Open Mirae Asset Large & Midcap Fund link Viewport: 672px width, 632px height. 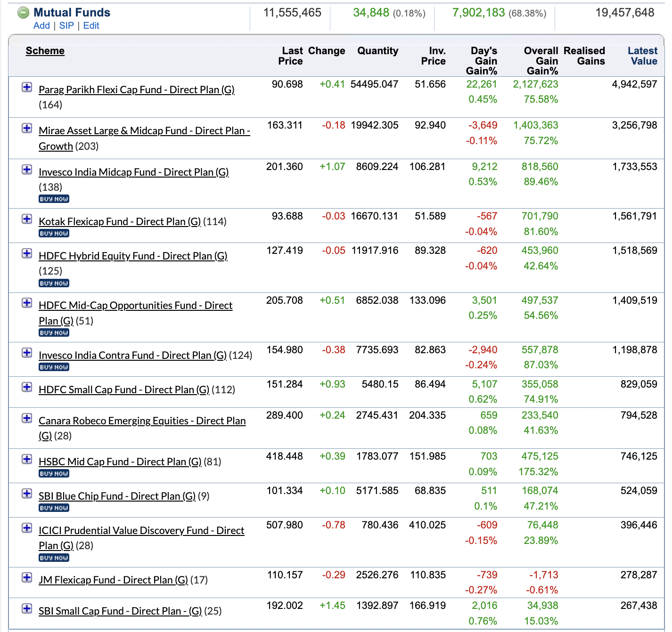(x=144, y=138)
